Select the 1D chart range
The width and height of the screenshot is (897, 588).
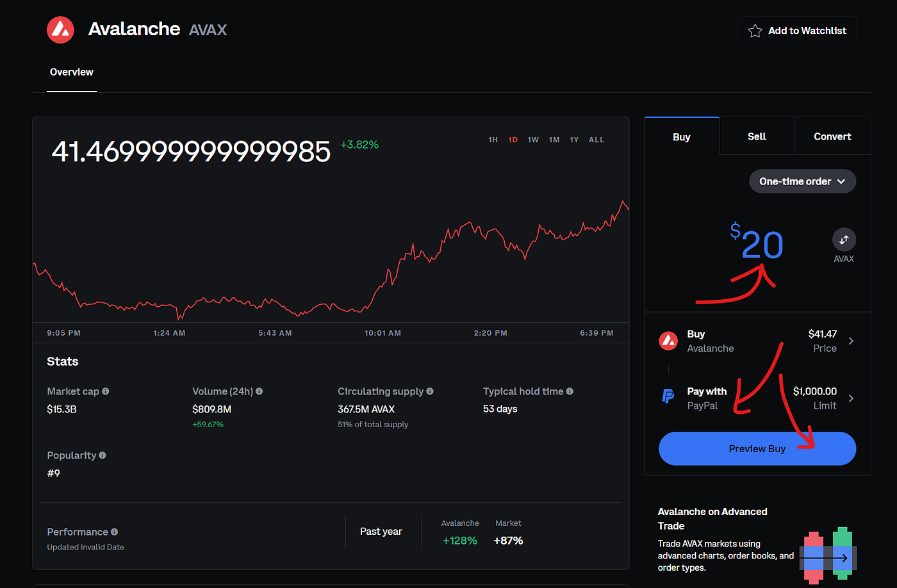[513, 140]
